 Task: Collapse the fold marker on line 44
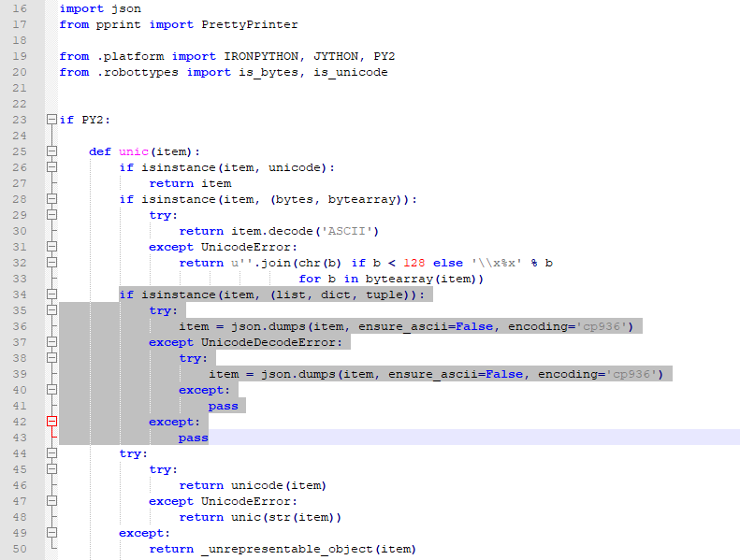[x=51, y=453]
